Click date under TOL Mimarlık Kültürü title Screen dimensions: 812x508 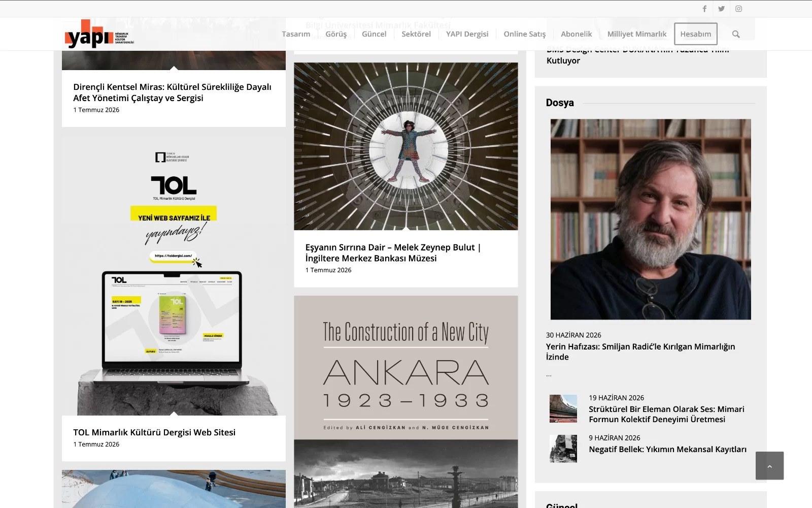pos(96,444)
